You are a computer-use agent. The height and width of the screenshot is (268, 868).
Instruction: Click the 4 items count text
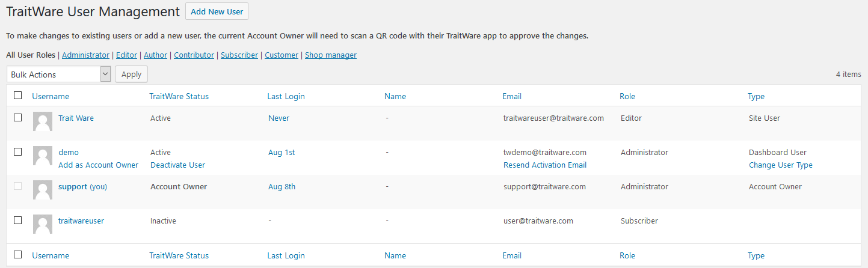848,75
